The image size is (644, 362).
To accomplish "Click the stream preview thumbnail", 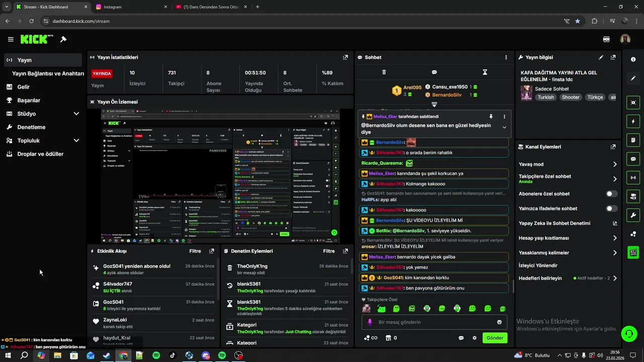I will coord(220,176).
